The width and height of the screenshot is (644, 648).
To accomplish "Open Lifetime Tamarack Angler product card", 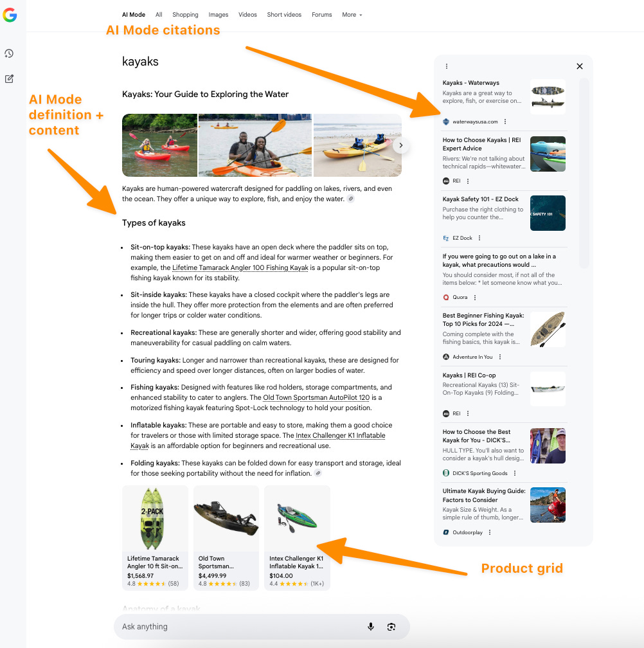I will 155,537.
